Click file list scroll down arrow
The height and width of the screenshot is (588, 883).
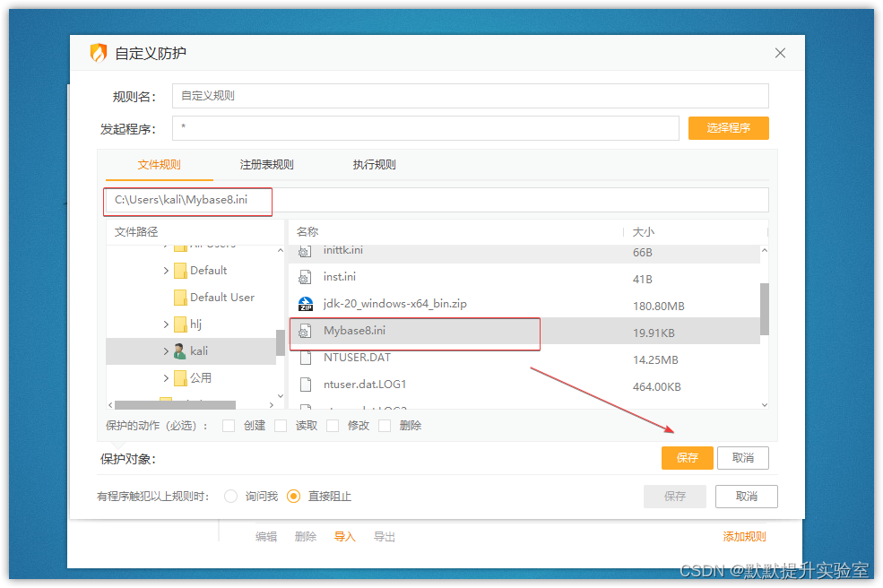[x=764, y=404]
